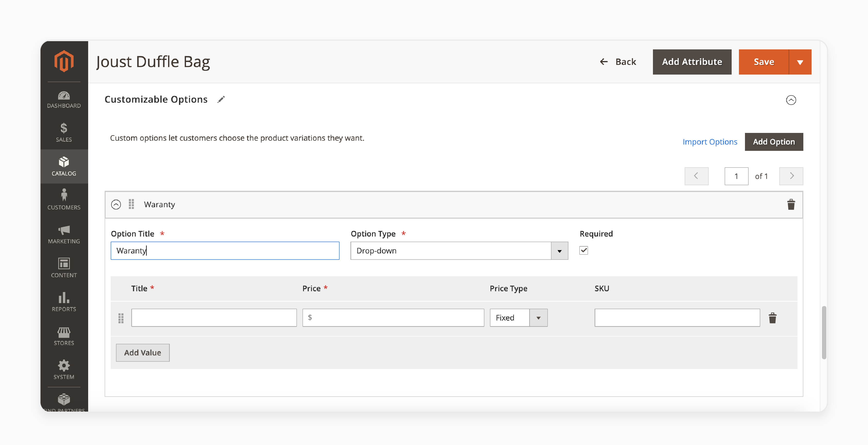Open Find Partners sidebar item
Viewport: 868px width, 445px height.
(64, 403)
